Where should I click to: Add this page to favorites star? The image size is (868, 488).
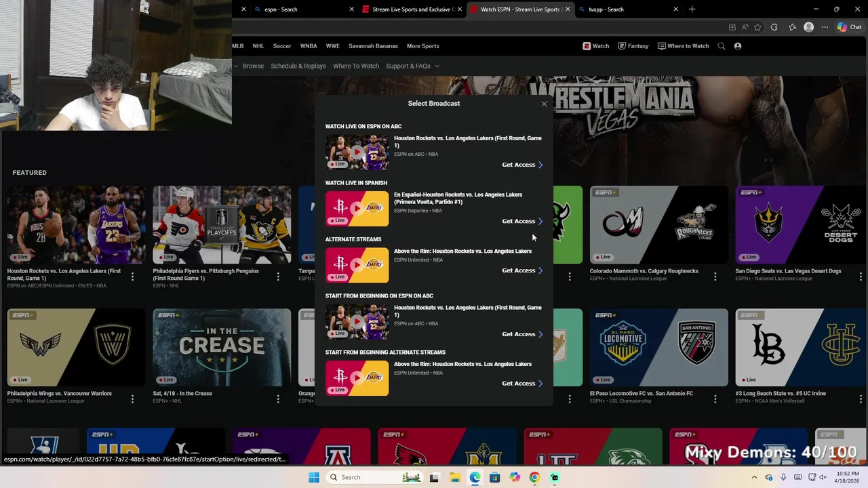pos(757,27)
